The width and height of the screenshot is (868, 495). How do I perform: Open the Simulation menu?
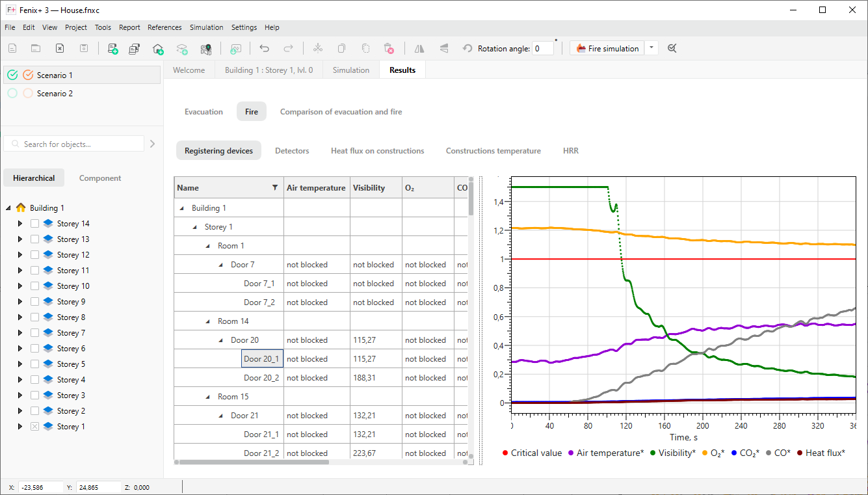tap(207, 27)
